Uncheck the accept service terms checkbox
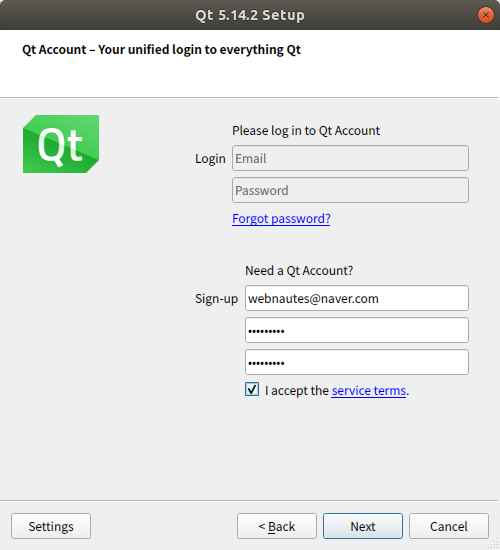This screenshot has width=500, height=550. tap(252, 389)
